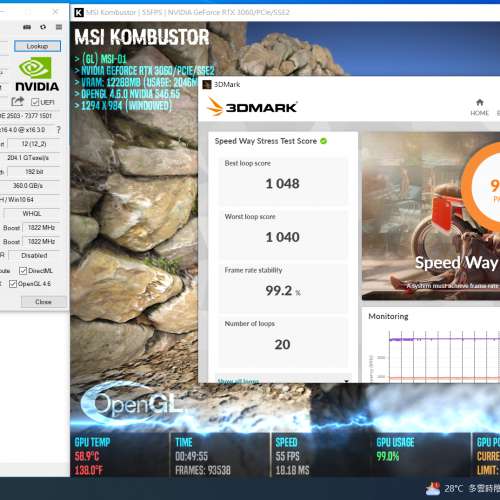Click Kombustor GPU TEMP 58.9°C readout
This screenshot has width=500, height=500.
click(x=87, y=456)
